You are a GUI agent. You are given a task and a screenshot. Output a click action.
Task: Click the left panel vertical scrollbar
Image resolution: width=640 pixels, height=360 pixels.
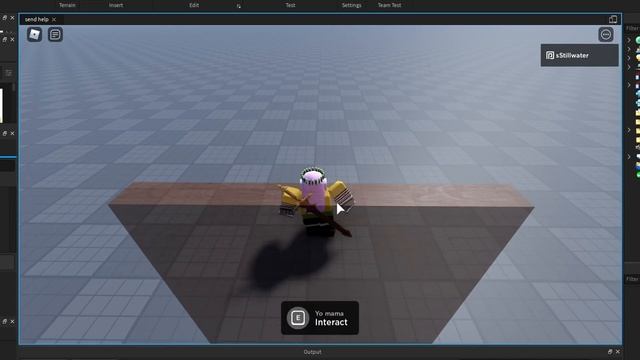pyautogui.click(x=14, y=87)
